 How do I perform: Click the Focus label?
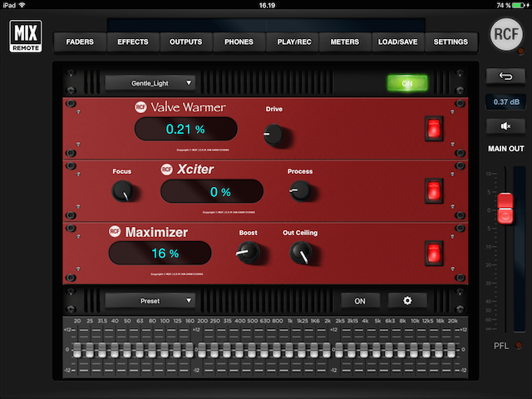pos(122,171)
